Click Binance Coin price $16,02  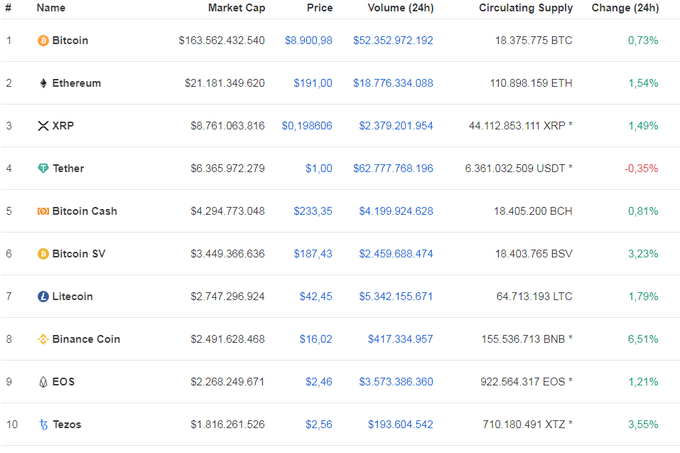pyautogui.click(x=316, y=339)
